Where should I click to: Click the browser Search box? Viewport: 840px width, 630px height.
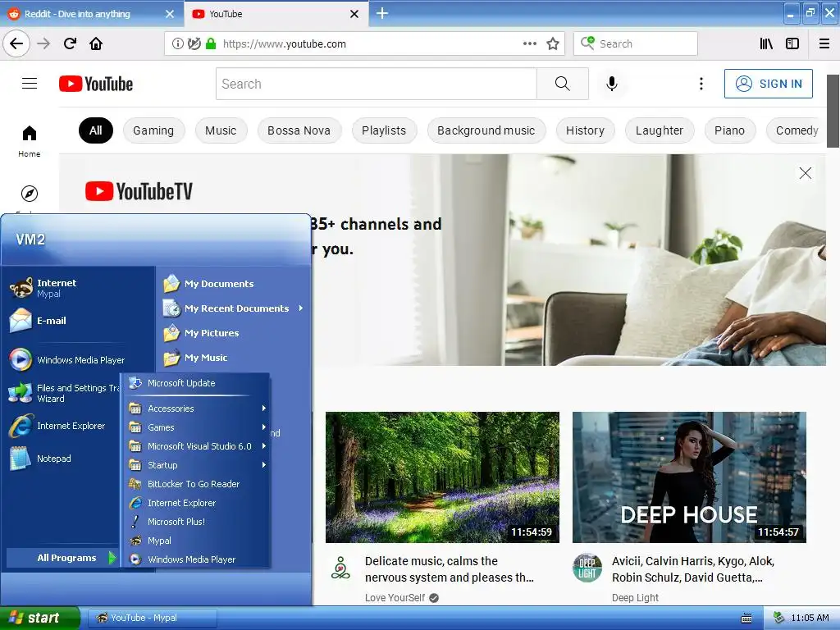636,44
